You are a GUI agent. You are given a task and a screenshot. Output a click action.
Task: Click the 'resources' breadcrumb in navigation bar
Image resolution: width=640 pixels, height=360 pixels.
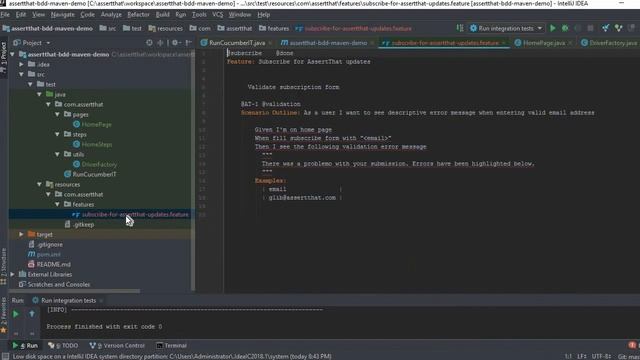[166, 28]
